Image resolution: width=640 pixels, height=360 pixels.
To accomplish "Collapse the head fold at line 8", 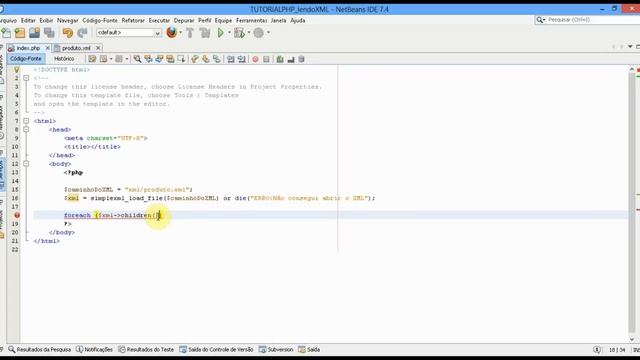I will 26,129.
